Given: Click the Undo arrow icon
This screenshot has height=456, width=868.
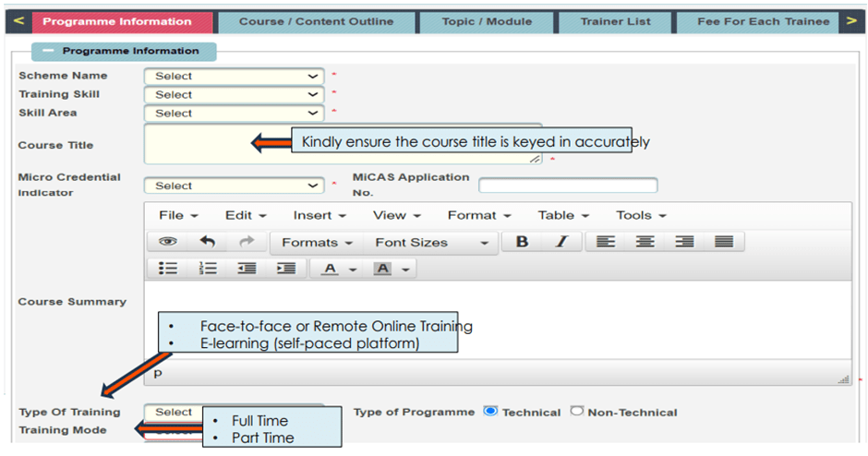Looking at the screenshot, I should point(207,242).
